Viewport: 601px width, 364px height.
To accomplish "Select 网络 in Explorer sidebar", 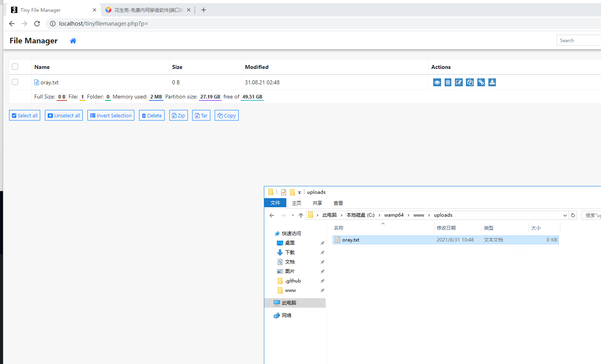I will point(287,316).
